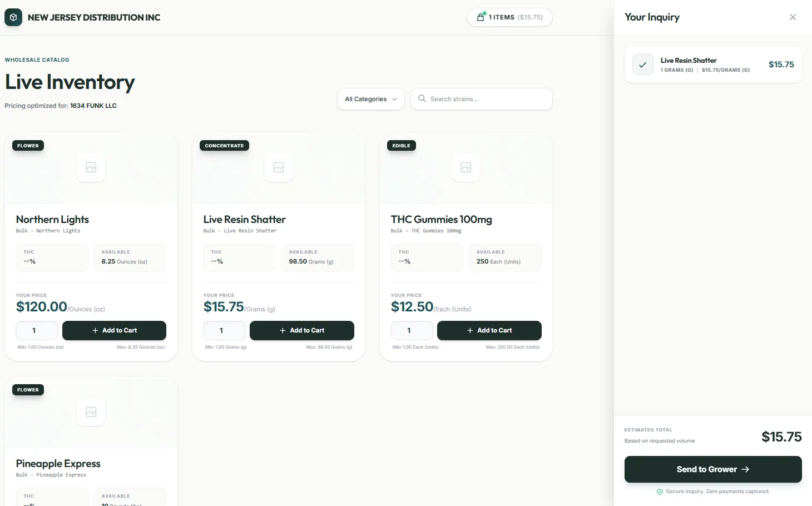Click the Search strains input field
Screen dimensions: 812x506
(x=482, y=99)
